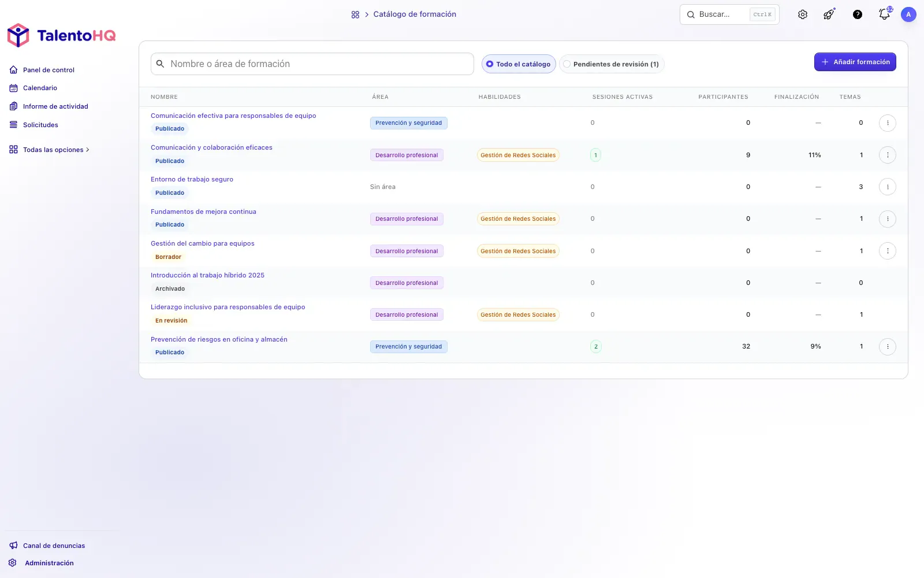Open Comunicación efectiva para responsables de equipo
The width and height of the screenshot is (924, 578).
(233, 116)
